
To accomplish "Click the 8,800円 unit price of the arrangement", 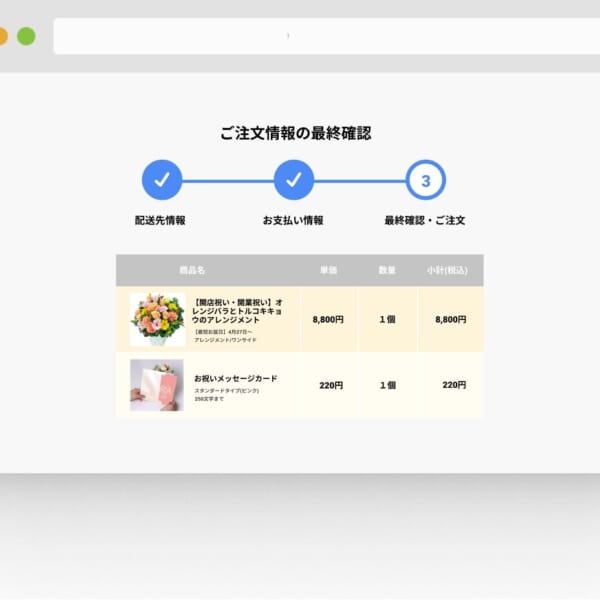I will (328, 320).
